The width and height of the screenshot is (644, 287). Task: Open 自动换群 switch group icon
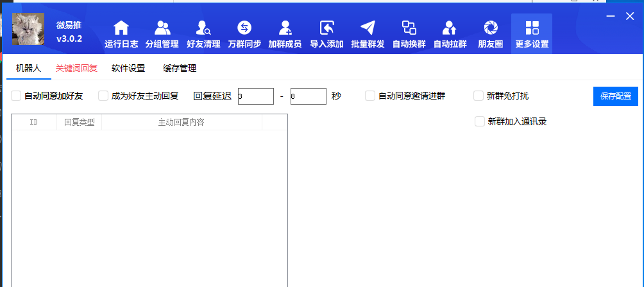tap(409, 28)
